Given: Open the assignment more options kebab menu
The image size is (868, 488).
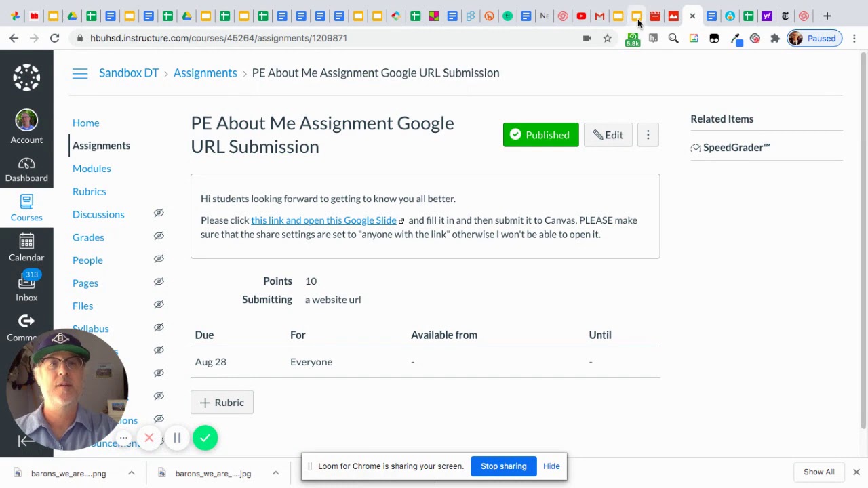Looking at the screenshot, I should [x=648, y=135].
